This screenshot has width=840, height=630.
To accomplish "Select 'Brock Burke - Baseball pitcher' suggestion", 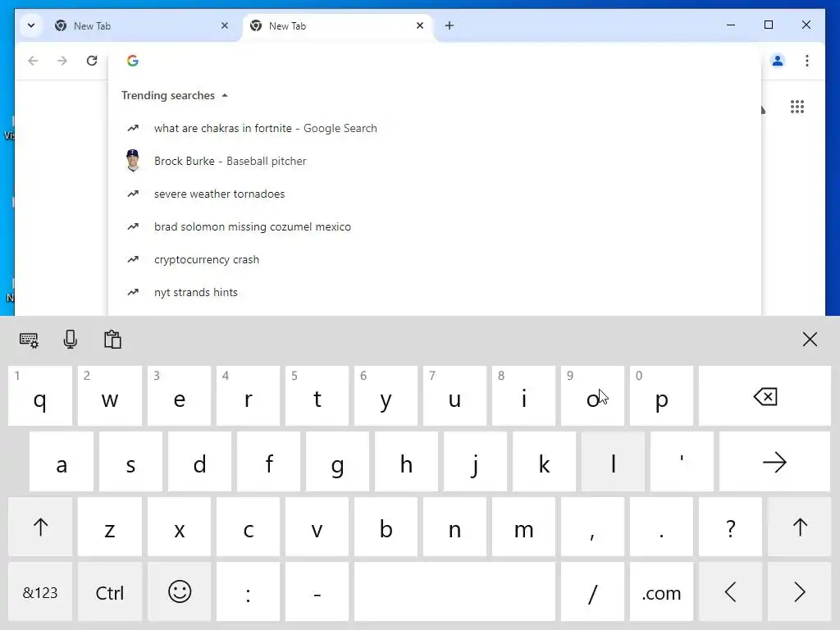I will [x=434, y=161].
